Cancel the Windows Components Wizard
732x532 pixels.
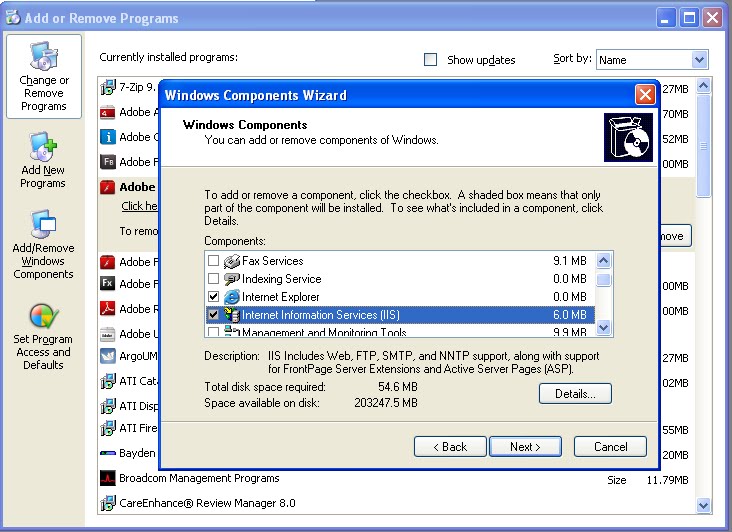610,447
